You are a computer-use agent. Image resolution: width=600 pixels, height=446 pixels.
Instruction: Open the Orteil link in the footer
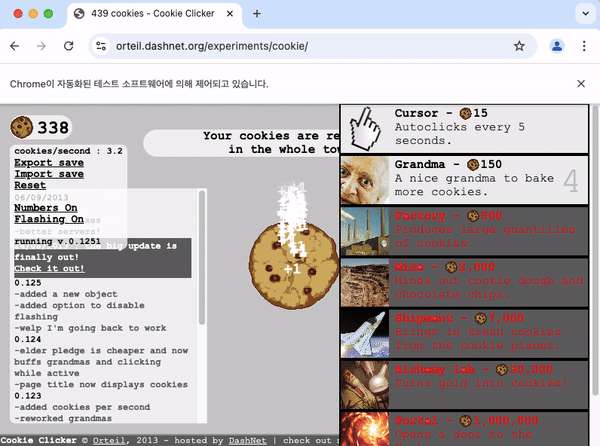(x=109, y=440)
